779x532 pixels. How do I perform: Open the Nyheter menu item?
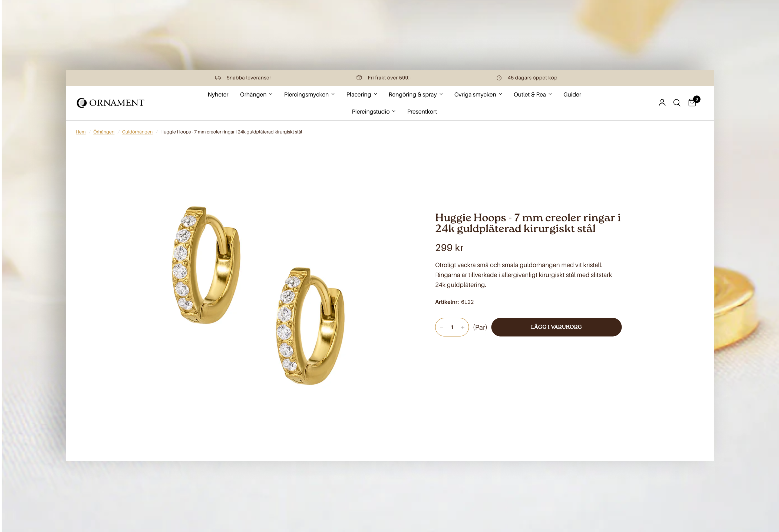[218, 94]
